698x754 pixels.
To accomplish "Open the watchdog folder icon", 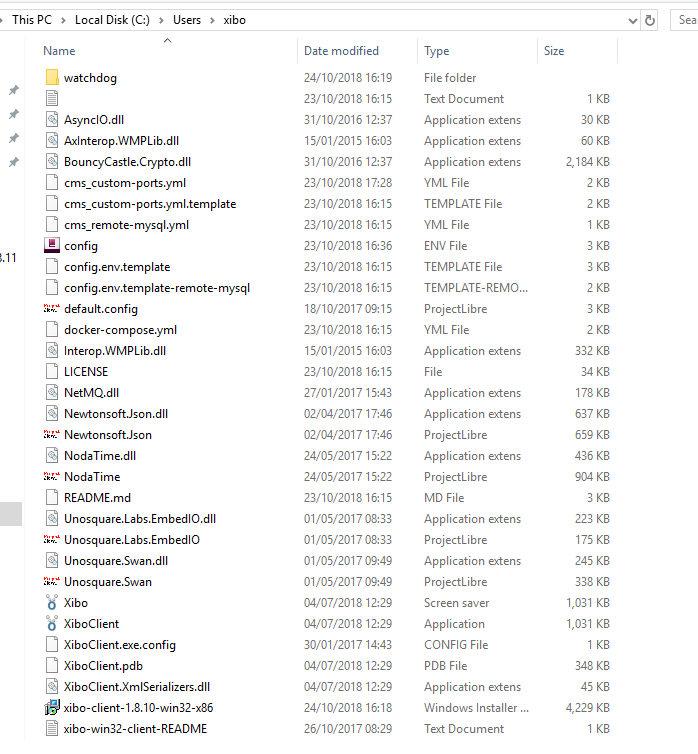I will 52,77.
